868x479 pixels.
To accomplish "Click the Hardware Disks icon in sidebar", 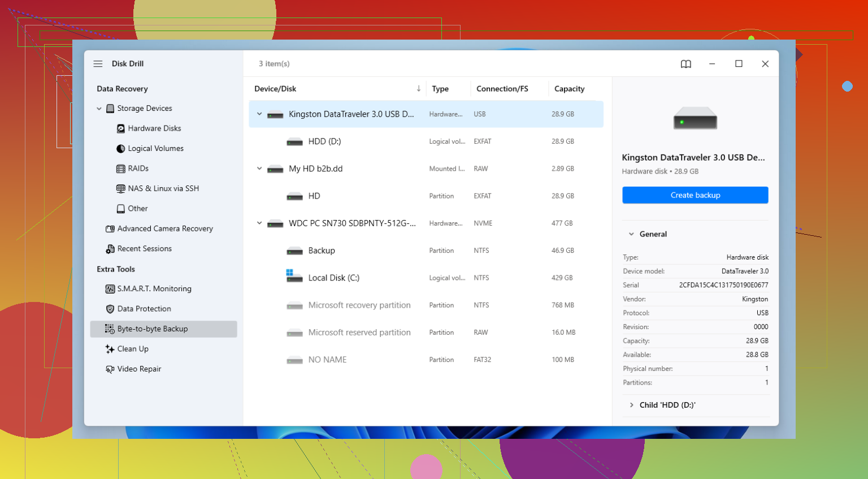I will [x=120, y=128].
